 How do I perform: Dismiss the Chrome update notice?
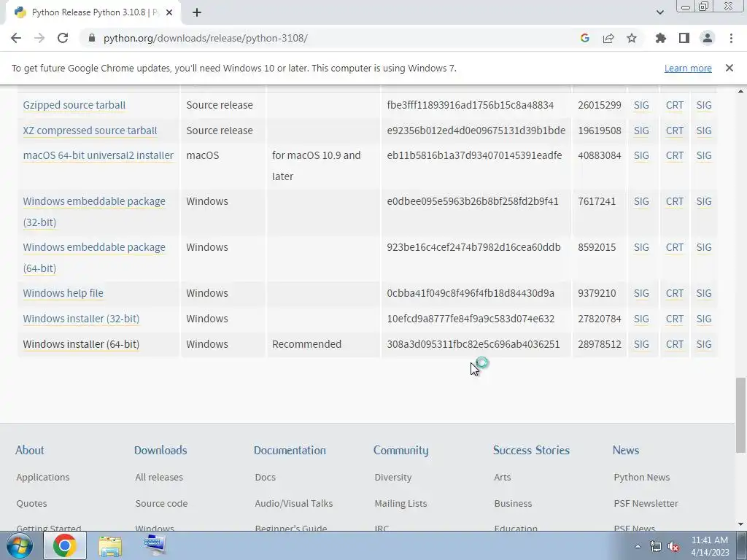click(729, 68)
